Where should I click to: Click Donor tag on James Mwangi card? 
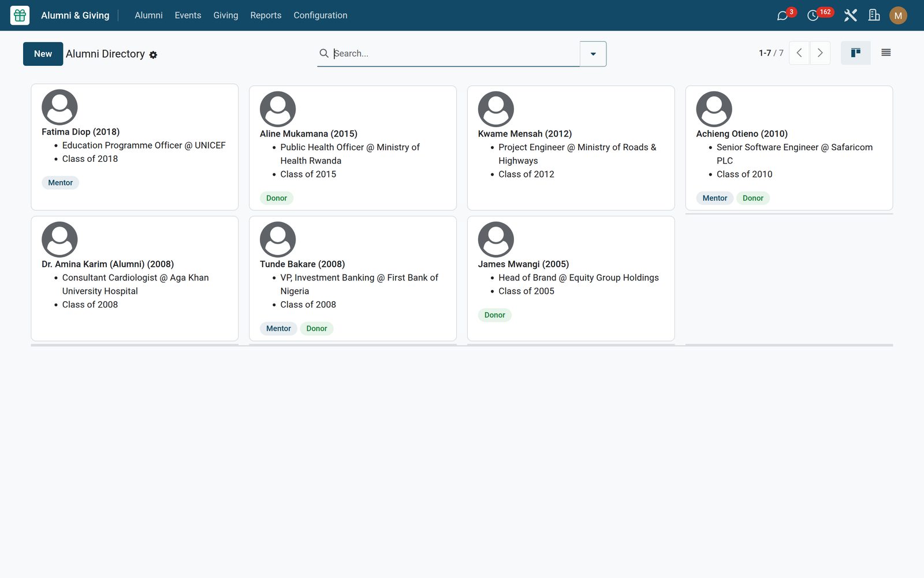pyautogui.click(x=495, y=315)
